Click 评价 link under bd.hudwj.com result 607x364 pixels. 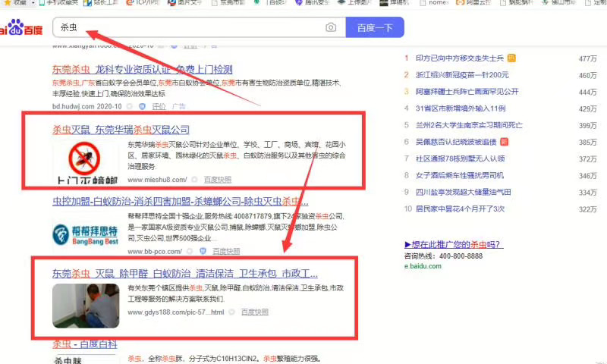pyautogui.click(x=159, y=106)
